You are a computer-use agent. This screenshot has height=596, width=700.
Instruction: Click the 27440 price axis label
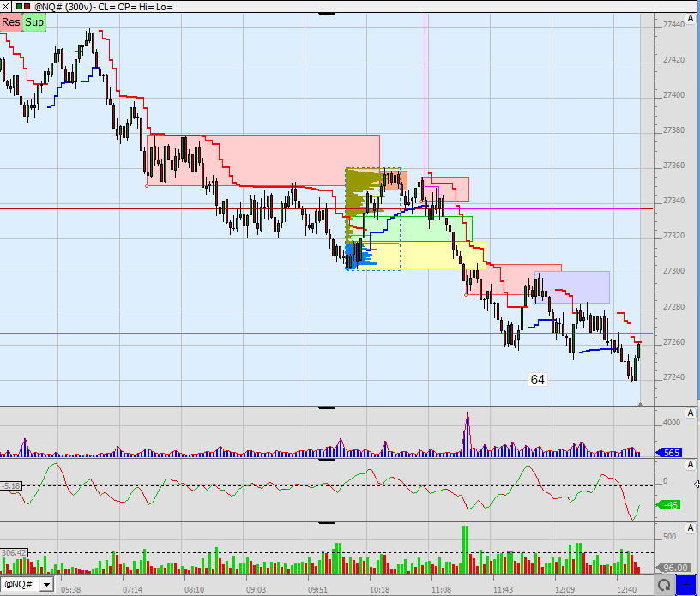point(673,25)
